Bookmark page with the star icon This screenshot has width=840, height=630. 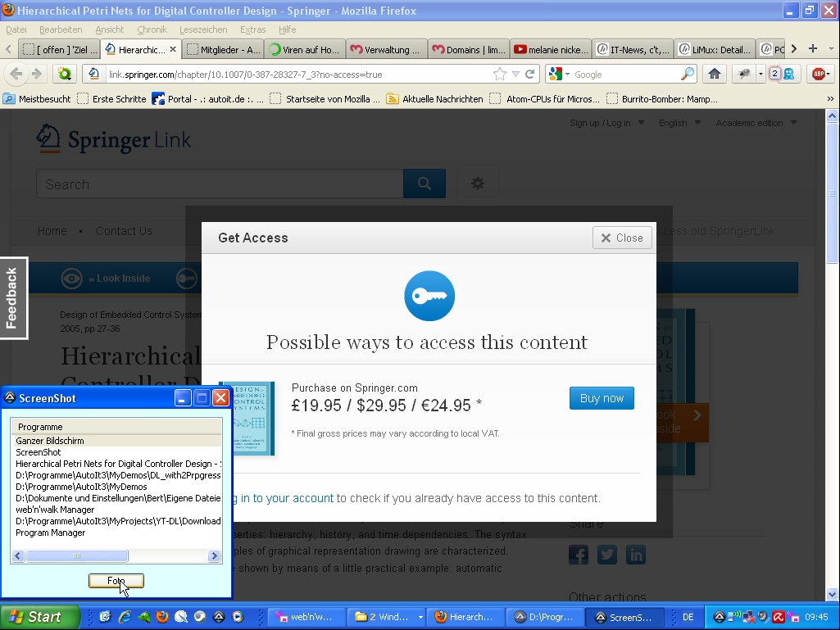[x=499, y=74]
